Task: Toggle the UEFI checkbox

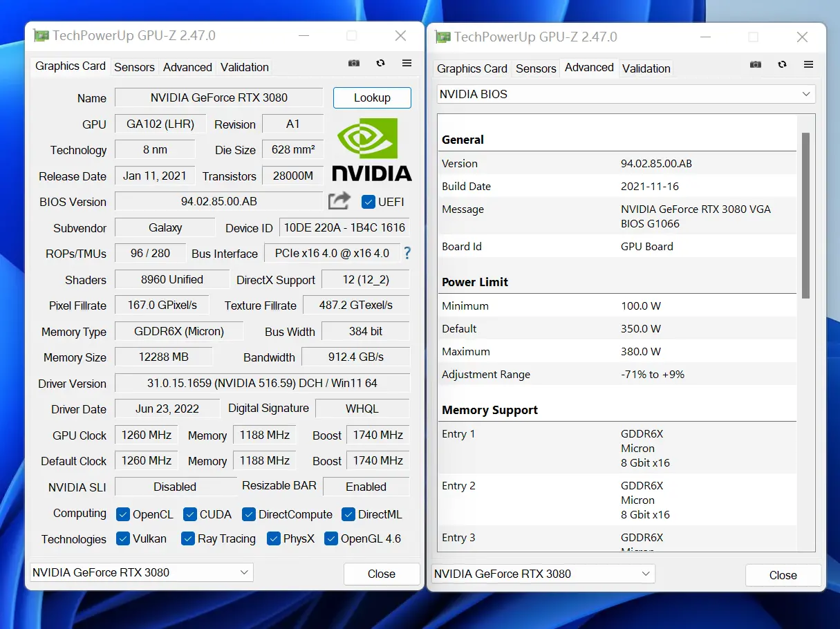Action: (x=368, y=202)
